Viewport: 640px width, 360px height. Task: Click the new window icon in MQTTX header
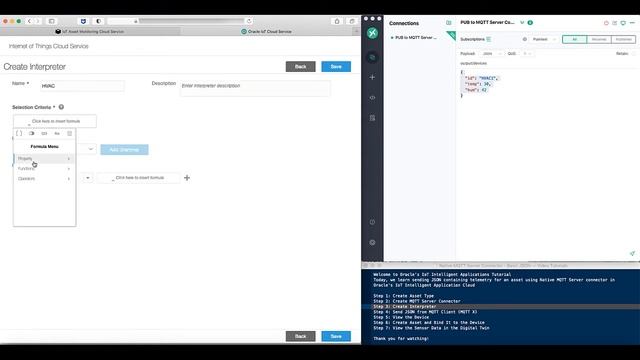tap(623, 23)
